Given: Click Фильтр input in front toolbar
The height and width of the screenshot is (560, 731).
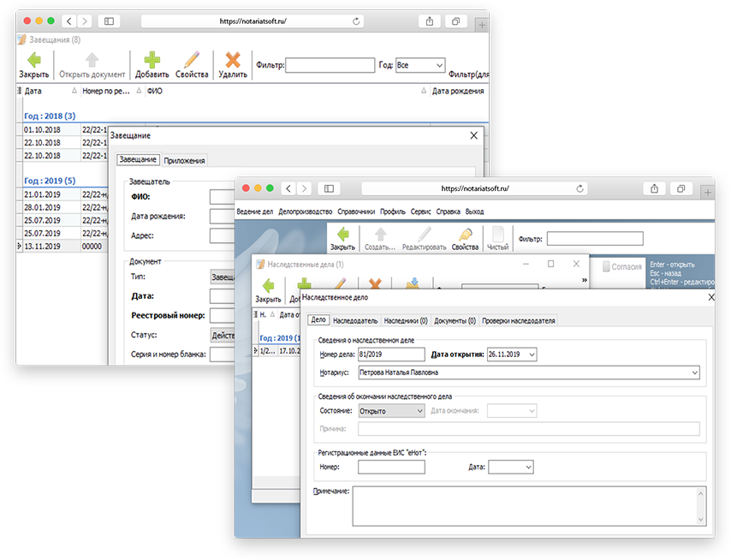Looking at the screenshot, I should [x=595, y=239].
